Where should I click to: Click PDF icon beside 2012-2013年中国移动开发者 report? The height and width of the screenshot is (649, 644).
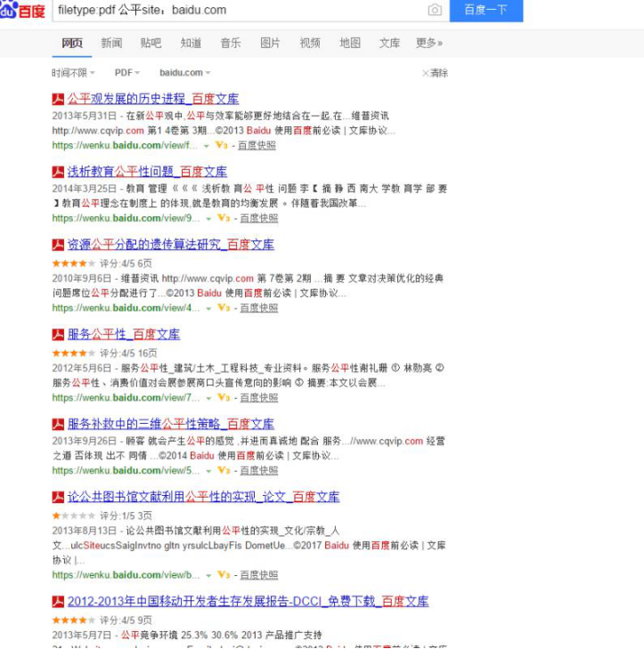[x=58, y=602]
